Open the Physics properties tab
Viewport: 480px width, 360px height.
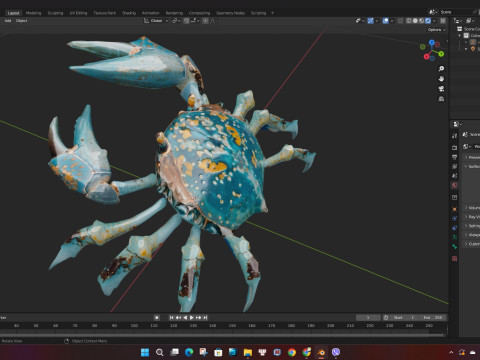pos(454,218)
